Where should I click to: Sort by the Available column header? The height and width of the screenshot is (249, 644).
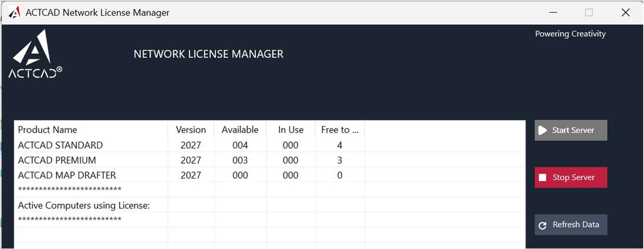[x=240, y=130]
